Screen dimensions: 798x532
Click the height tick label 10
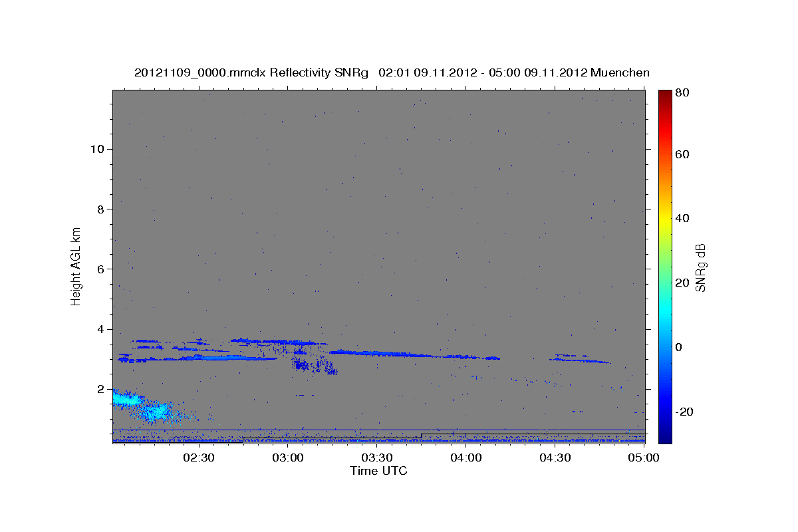(x=97, y=149)
